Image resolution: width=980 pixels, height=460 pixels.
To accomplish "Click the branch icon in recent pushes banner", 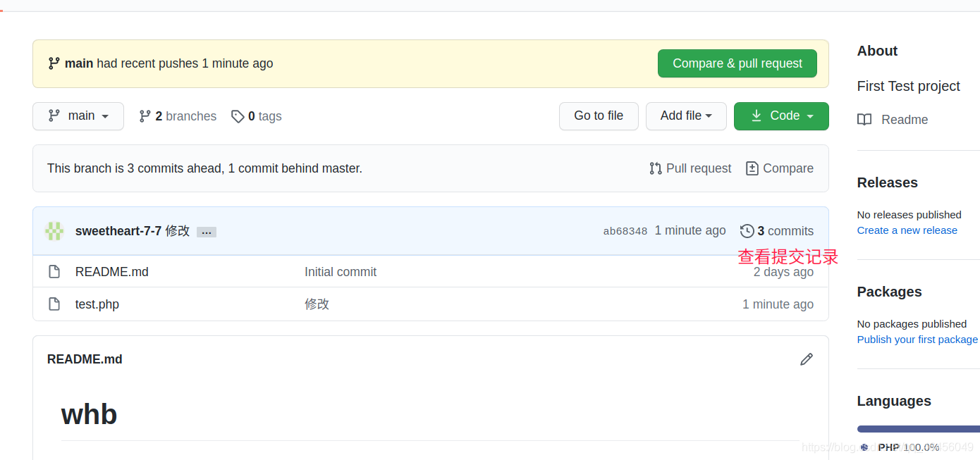I will click(x=54, y=63).
